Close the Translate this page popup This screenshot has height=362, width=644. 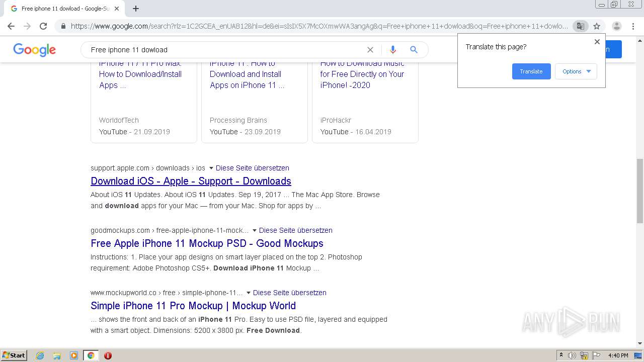597,42
